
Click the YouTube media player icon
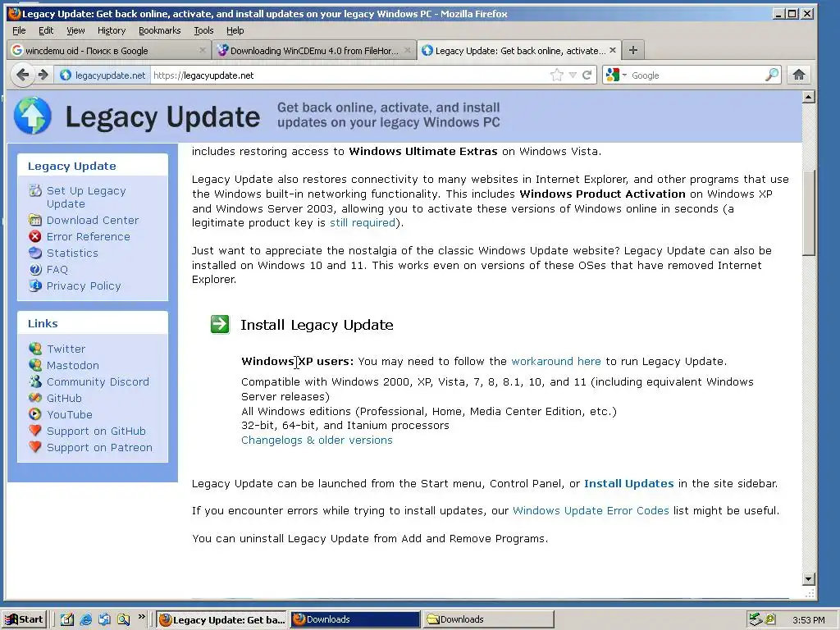point(35,414)
